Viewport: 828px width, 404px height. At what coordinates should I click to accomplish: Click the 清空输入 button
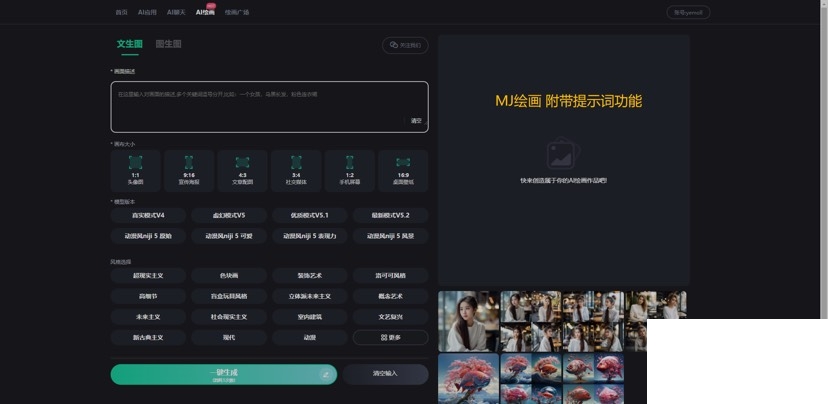385,374
